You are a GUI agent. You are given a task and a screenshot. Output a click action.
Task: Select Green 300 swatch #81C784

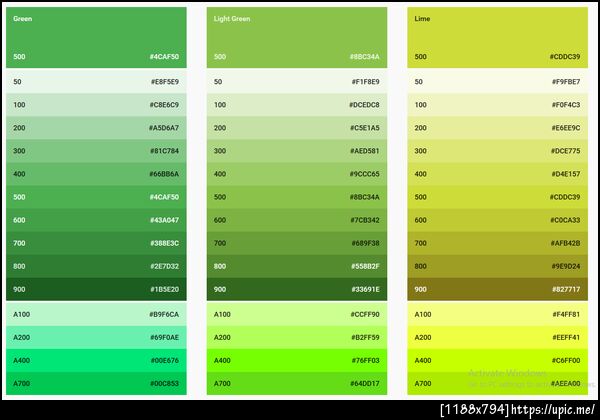[x=96, y=151]
